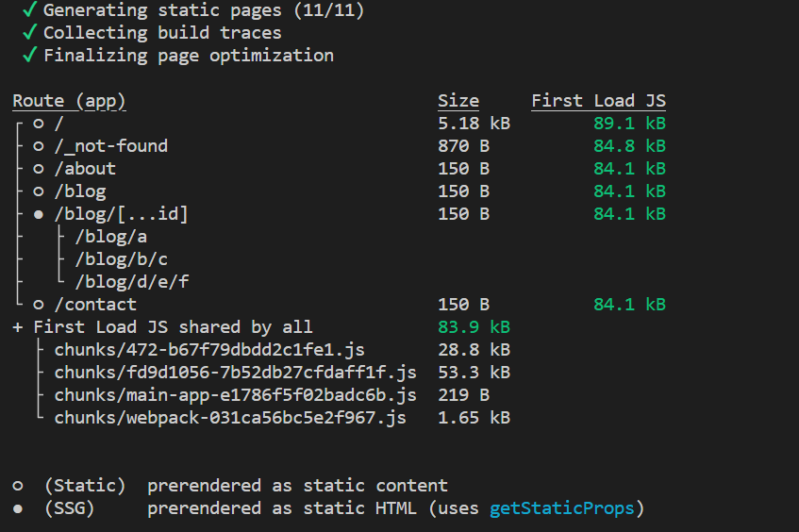
Task: Click the hollow circle in the (Static) legend
Action: (18, 486)
